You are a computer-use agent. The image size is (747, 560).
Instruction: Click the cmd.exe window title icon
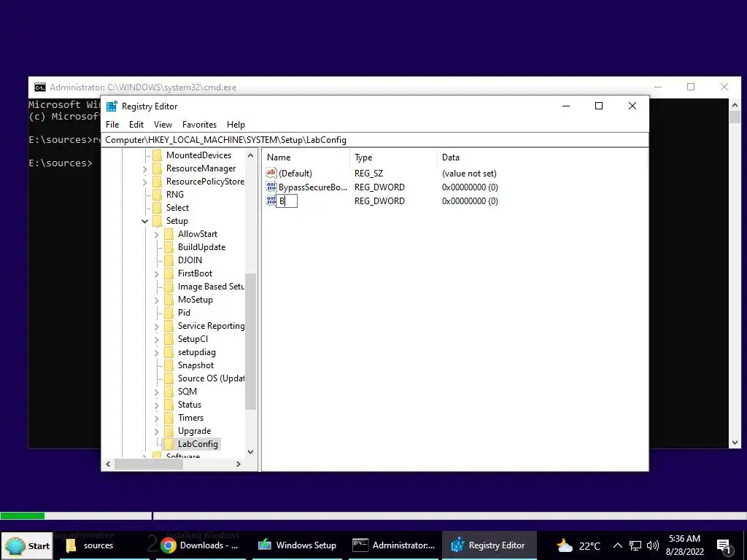(40, 87)
